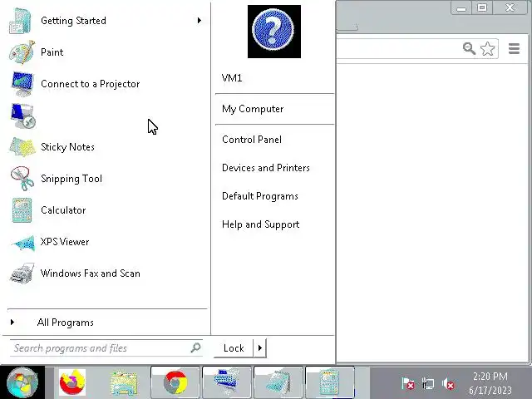The width and height of the screenshot is (532, 399).
Task: Maximize the Chrome window
Action: pos(481,8)
